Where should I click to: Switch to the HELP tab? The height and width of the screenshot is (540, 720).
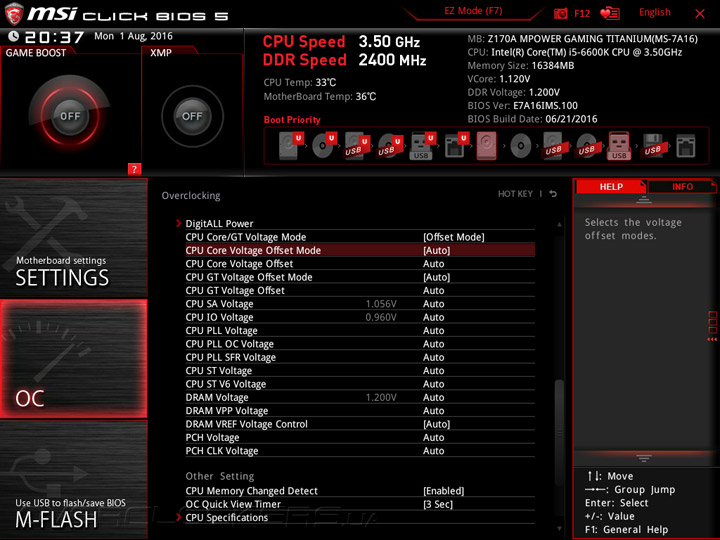pos(611,186)
